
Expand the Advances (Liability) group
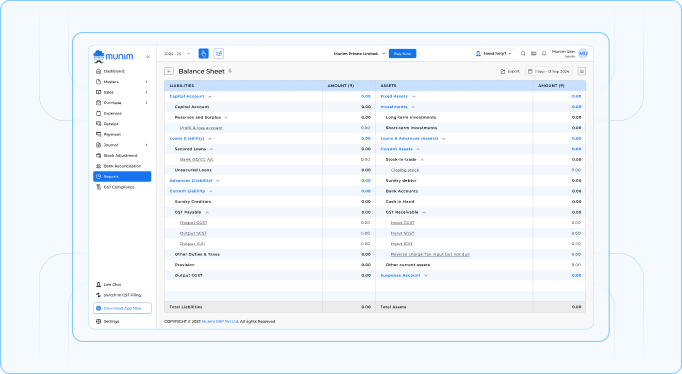click(x=218, y=180)
